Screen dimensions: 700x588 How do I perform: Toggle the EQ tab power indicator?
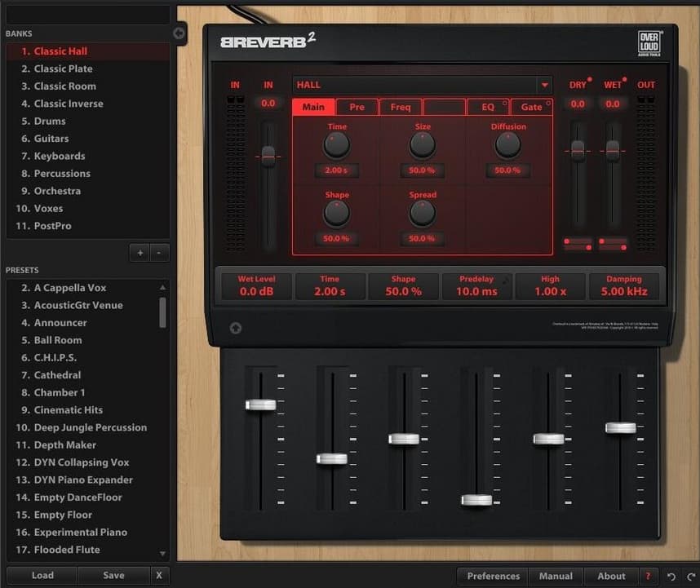pos(505,103)
